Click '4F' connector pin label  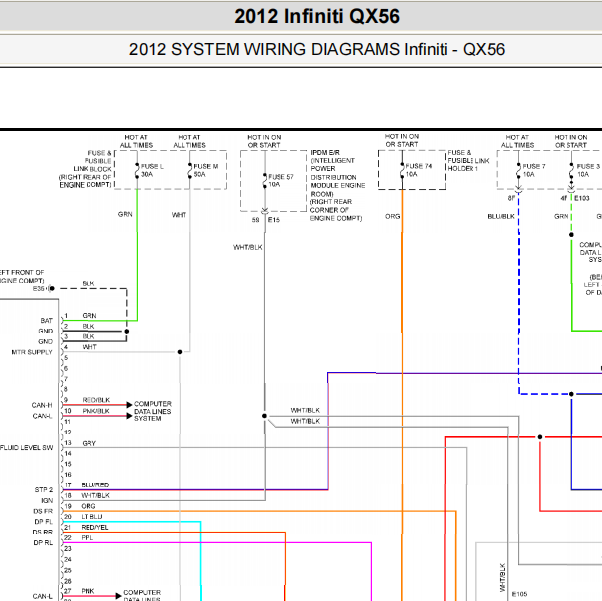[564, 198]
